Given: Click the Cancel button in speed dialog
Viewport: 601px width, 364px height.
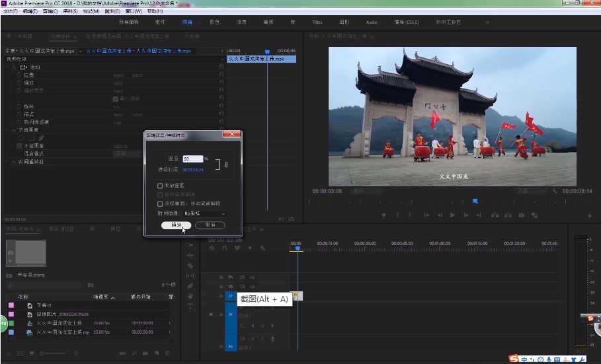Looking at the screenshot, I should (210, 225).
